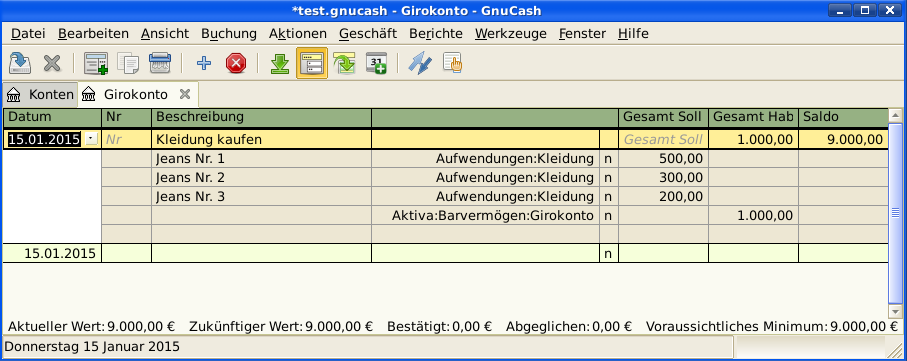Screen dimensions: 907x361
Task: Click the red Delete transaction icon
Action: [236, 63]
